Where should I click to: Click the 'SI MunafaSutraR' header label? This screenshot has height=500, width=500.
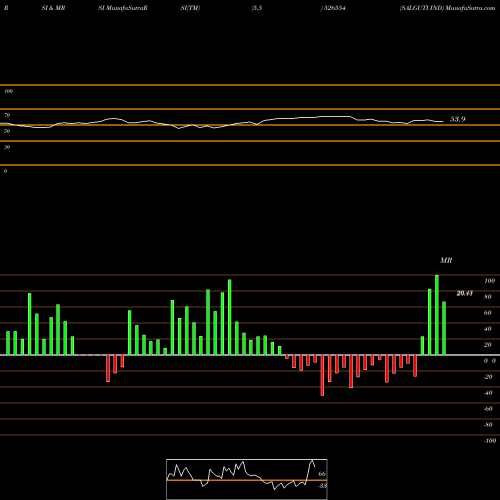(123, 8)
